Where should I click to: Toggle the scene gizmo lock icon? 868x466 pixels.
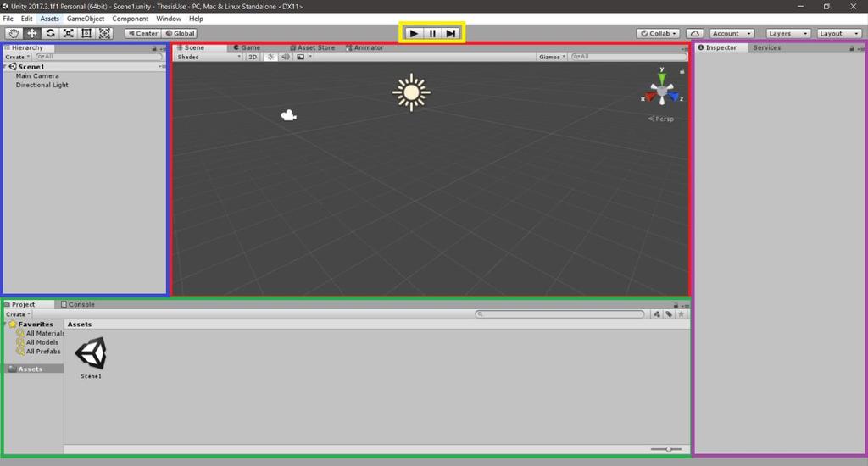click(x=682, y=71)
